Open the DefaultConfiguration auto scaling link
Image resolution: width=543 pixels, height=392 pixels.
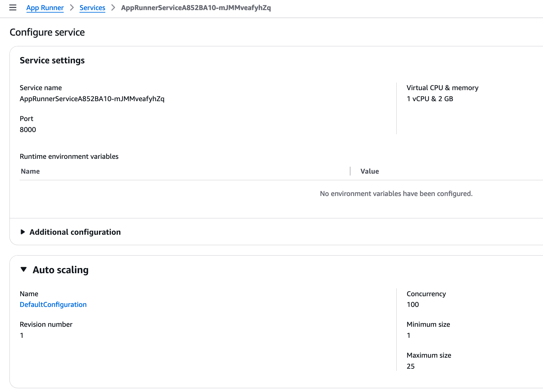[x=53, y=305]
